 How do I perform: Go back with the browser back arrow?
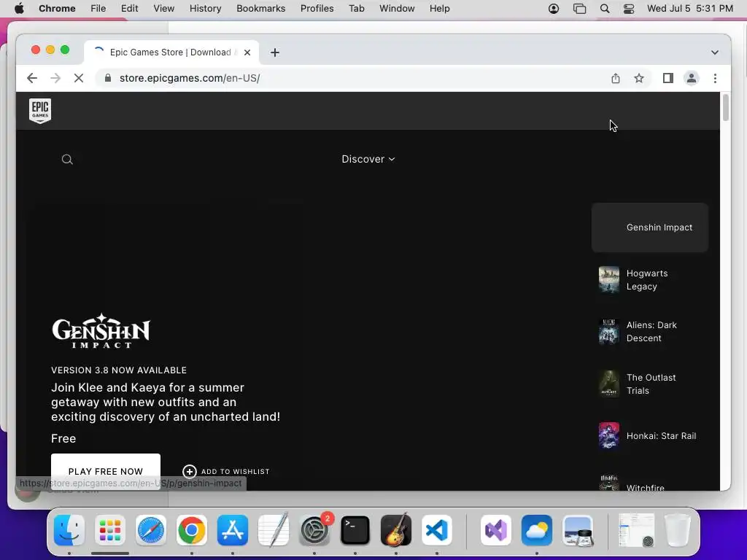(32, 78)
